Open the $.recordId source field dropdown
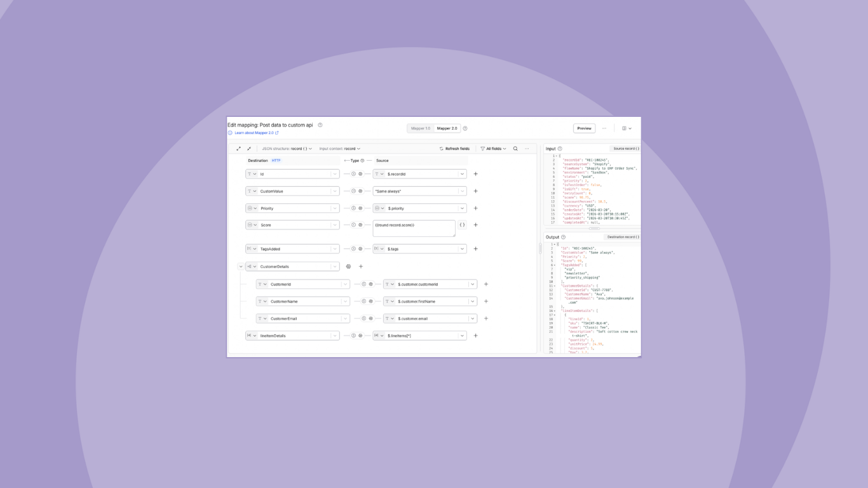This screenshot has height=488, width=868. [462, 174]
